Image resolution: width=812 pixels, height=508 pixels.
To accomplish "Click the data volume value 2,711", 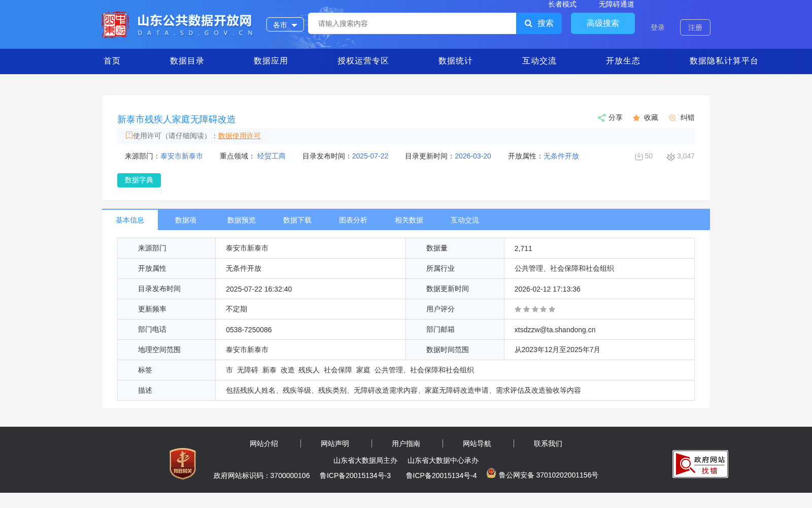I will coord(523,248).
